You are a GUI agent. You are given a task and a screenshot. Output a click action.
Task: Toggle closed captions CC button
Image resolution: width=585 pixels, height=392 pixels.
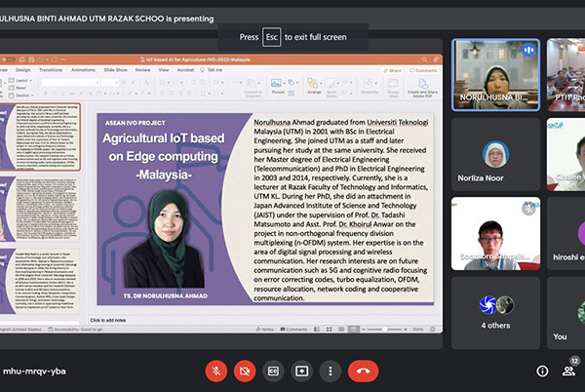coord(273,371)
